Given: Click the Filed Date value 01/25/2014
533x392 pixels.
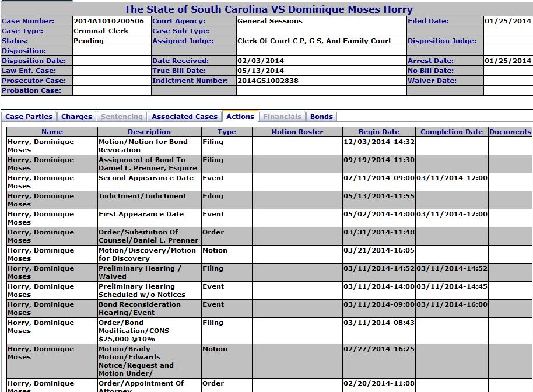Looking at the screenshot, I should point(508,21).
